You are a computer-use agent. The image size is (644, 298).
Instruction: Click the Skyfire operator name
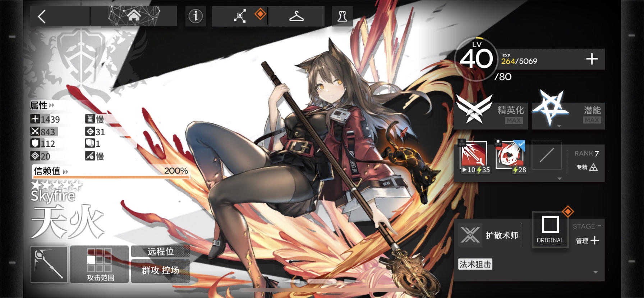53,197
